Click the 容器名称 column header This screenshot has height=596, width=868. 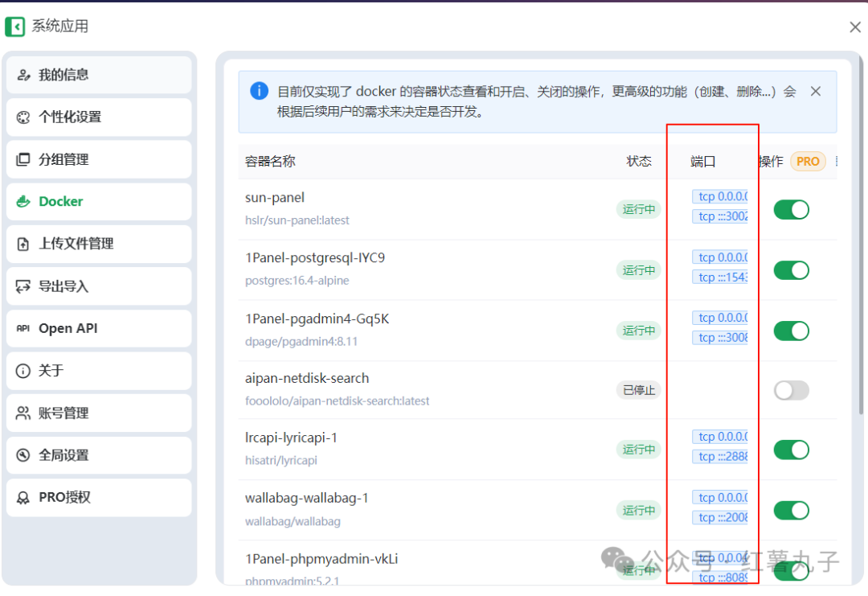tap(270, 161)
